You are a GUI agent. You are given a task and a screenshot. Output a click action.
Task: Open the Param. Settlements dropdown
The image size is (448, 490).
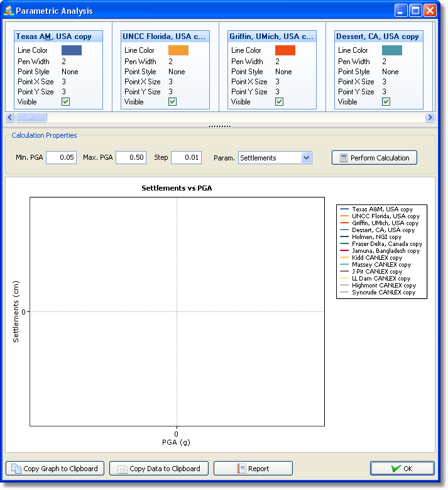pyautogui.click(x=307, y=158)
